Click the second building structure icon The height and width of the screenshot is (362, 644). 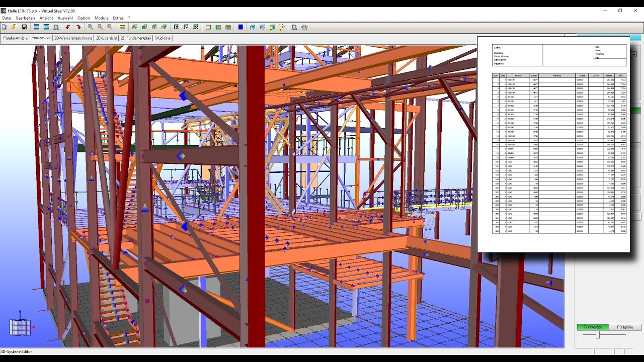pyautogui.click(x=262, y=27)
